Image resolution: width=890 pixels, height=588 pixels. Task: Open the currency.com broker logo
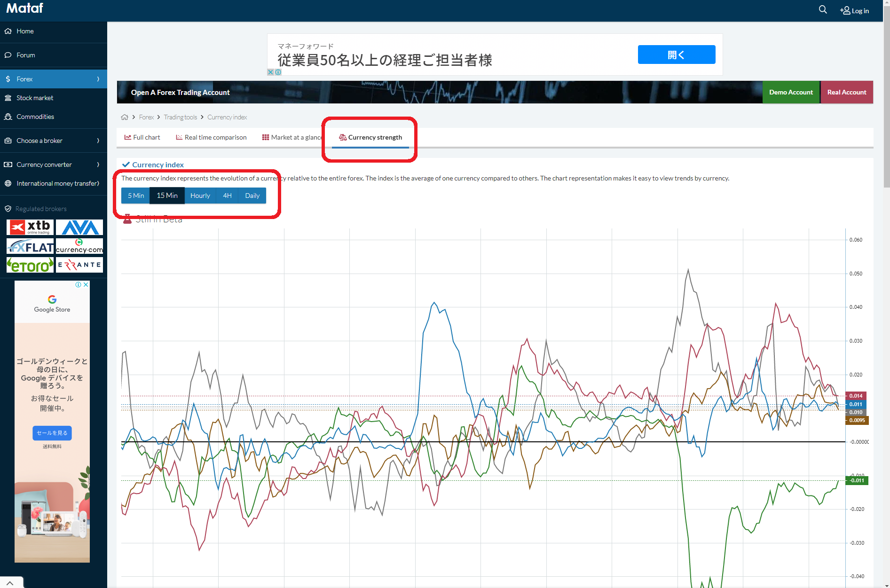tap(79, 246)
